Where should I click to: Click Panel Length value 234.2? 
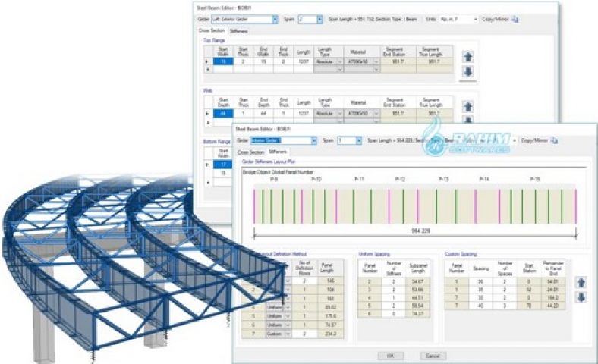click(x=330, y=334)
